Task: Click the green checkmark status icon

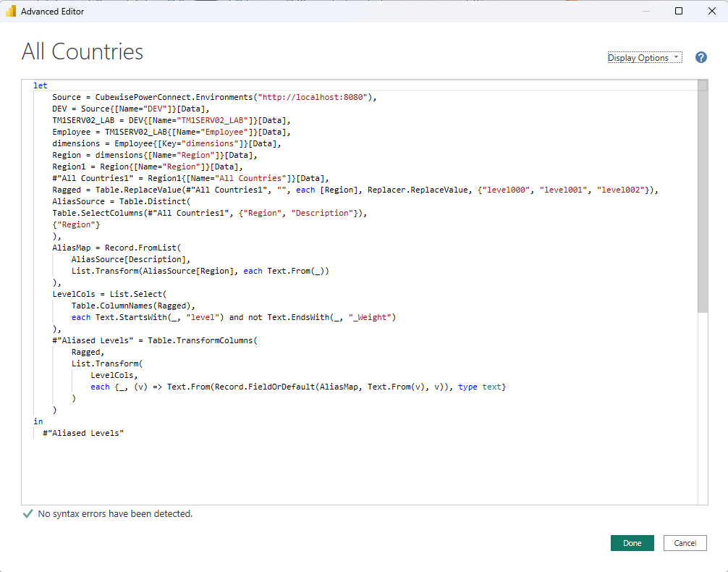Action: (27, 513)
